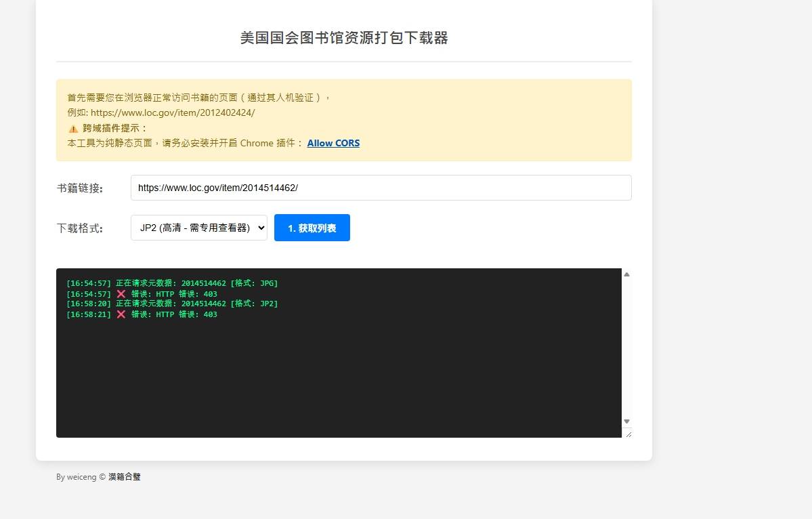Click the 获取列表 button
The width and height of the screenshot is (812, 519).
[312, 228]
